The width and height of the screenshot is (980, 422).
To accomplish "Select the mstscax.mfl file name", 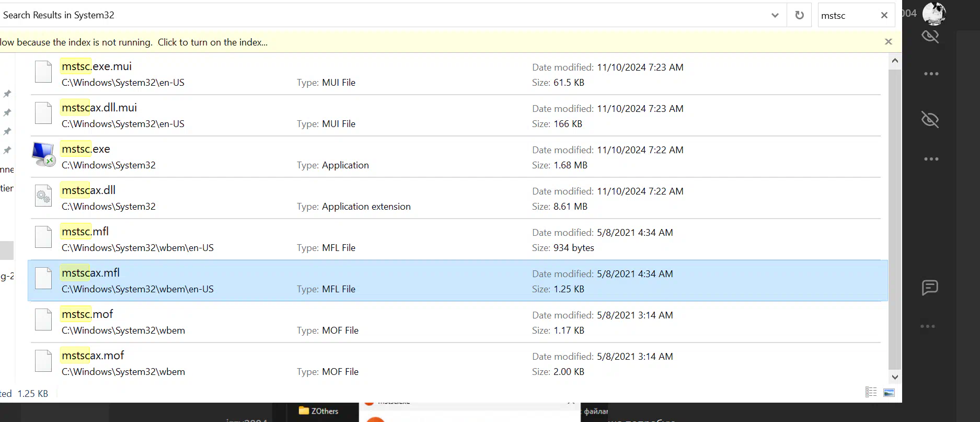I will click(90, 273).
